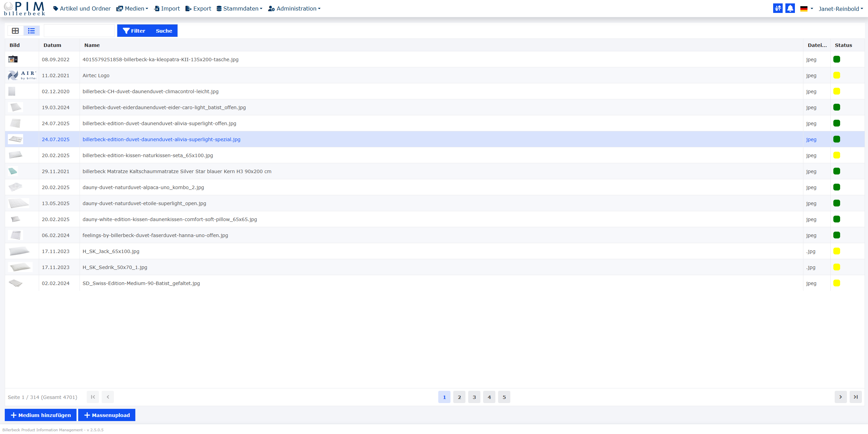868x434 pixels.
Task: Switch to grid view layout
Action: tap(15, 31)
